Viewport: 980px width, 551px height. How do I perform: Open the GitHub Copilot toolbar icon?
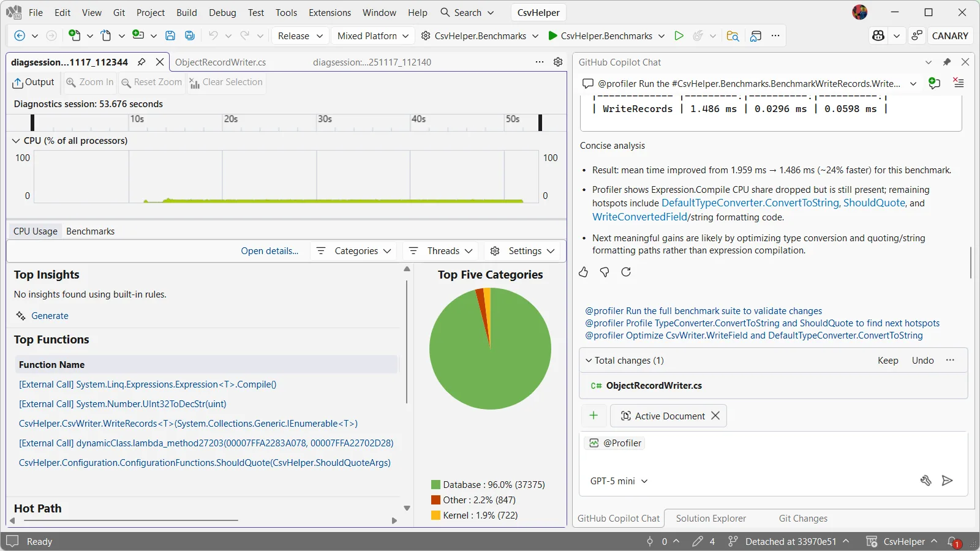pyautogui.click(x=878, y=36)
